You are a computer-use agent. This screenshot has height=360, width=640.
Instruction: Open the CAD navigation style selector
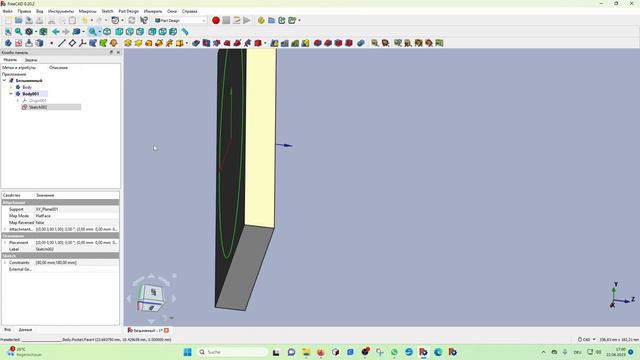click(587, 340)
